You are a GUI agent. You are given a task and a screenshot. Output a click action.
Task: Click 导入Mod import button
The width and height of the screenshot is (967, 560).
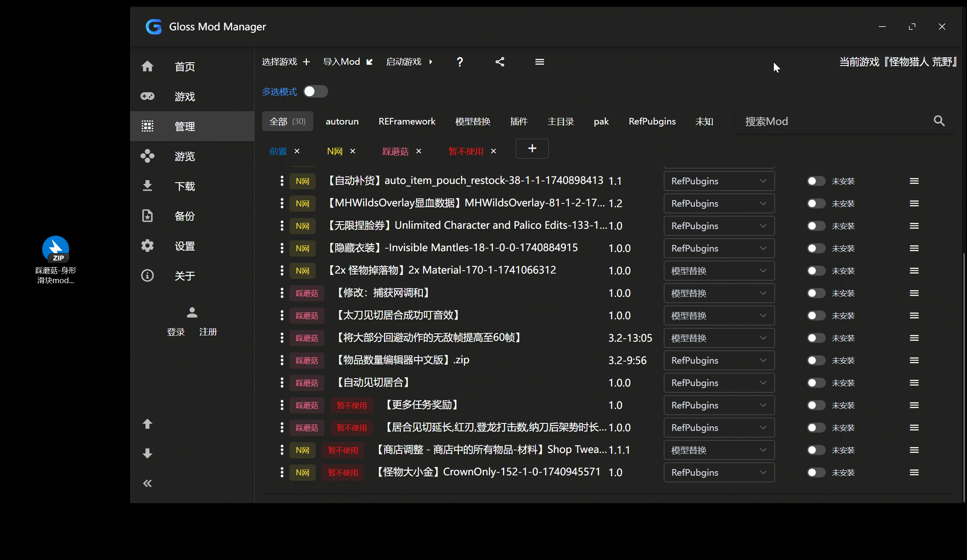(348, 62)
